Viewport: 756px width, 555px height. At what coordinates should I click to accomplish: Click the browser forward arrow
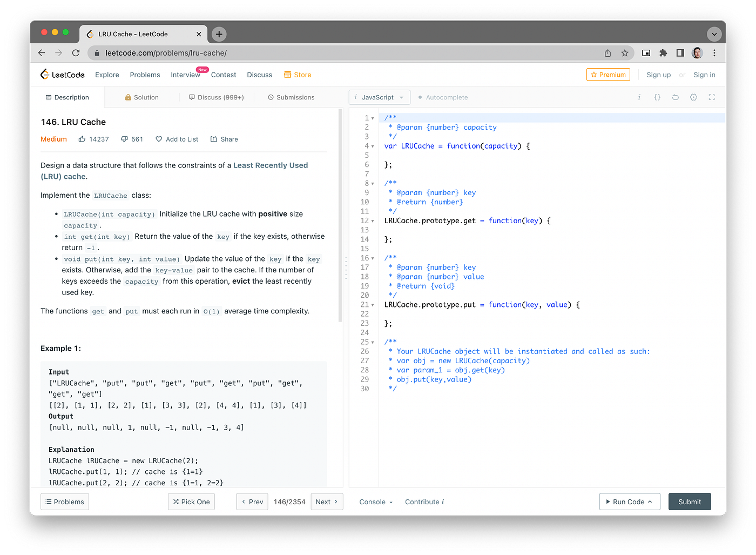click(58, 53)
